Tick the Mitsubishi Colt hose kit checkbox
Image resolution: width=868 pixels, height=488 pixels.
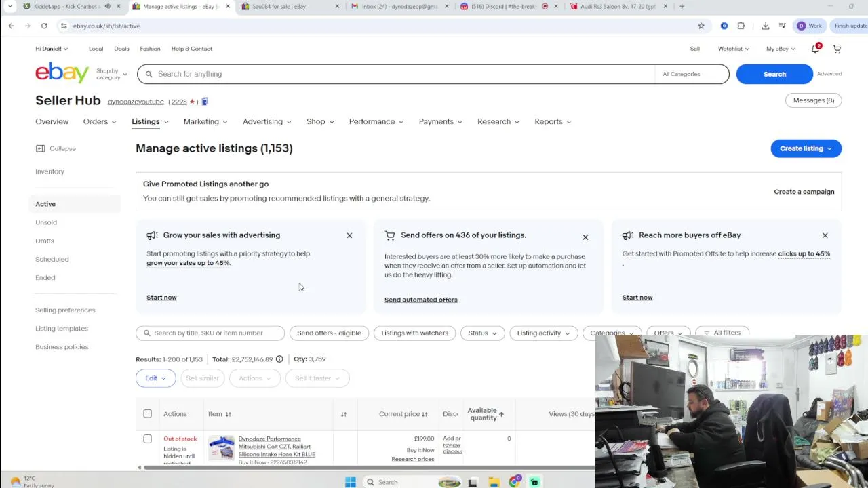(x=147, y=439)
